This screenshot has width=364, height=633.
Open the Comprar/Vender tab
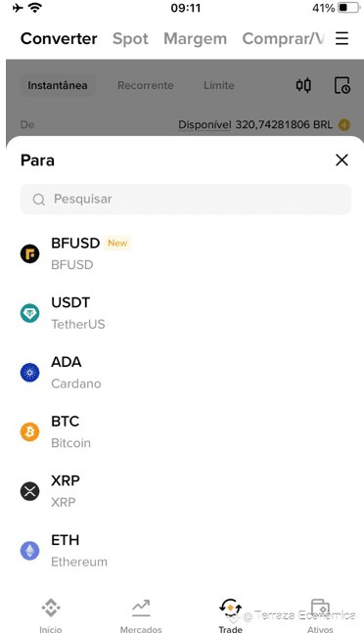click(283, 39)
